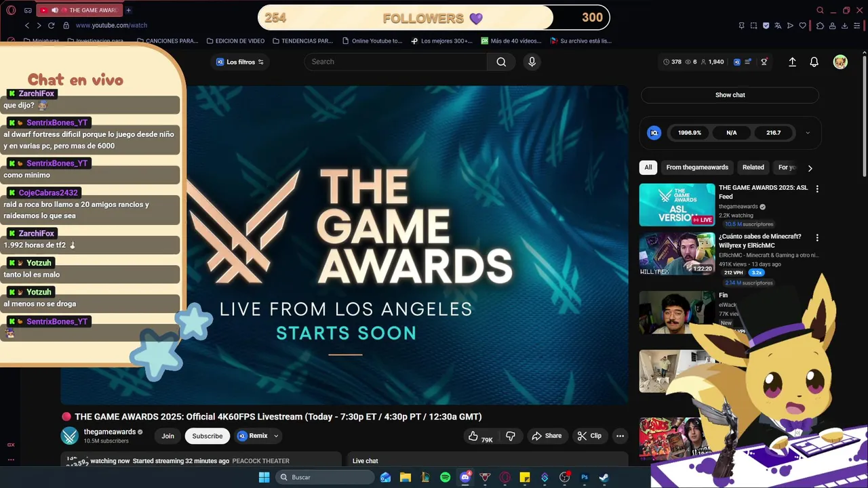The width and height of the screenshot is (868, 488).
Task: Open the browser tab search magnifier
Action: click(820, 10)
